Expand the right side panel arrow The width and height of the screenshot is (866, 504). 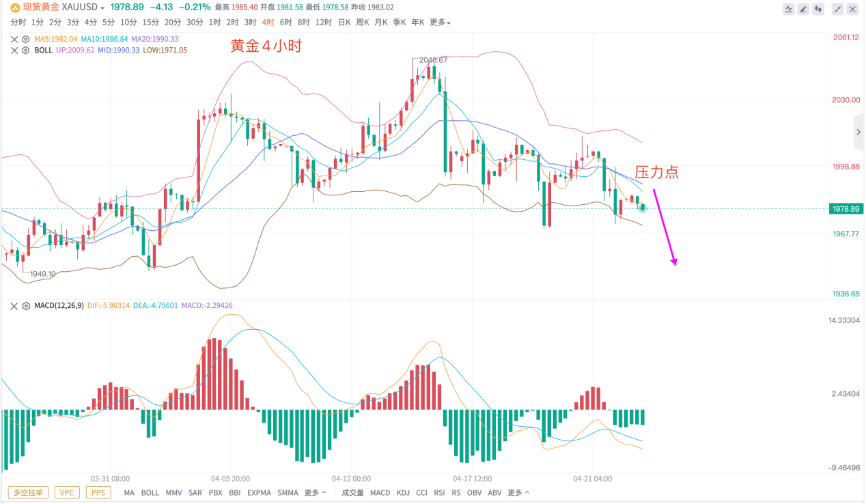point(858,132)
